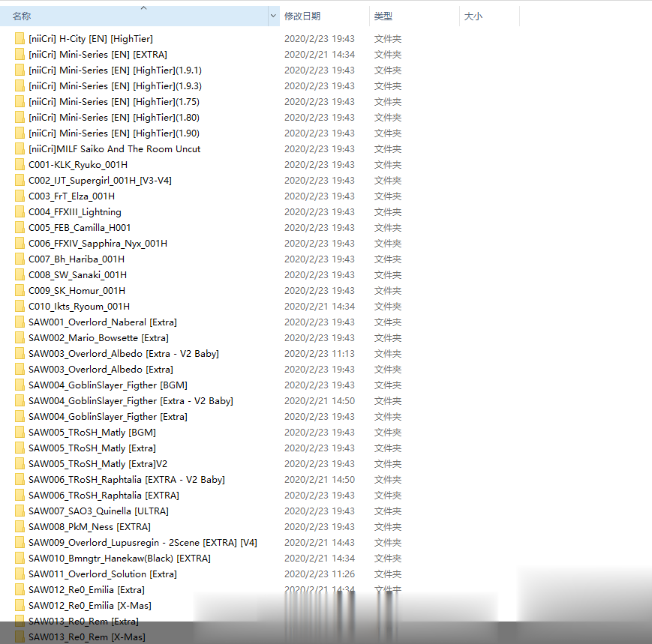Click folder icon beside C004_FFXIII_Lightning
Image resolution: width=652 pixels, height=644 pixels.
click(20, 212)
